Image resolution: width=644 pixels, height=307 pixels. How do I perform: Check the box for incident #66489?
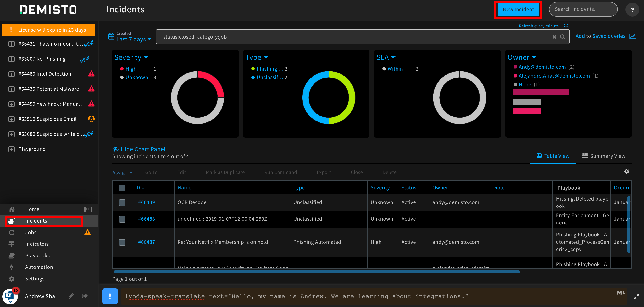[x=122, y=202]
